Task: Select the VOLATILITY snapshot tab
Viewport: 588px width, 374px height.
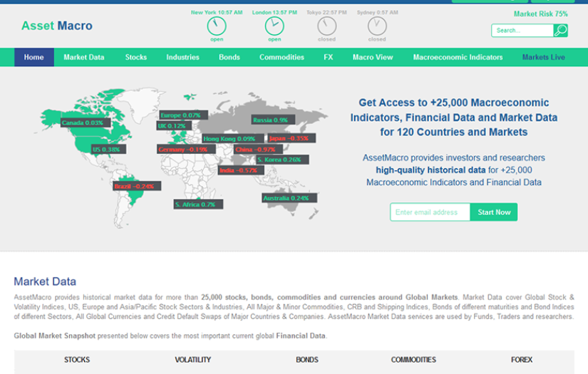Action: click(x=192, y=360)
